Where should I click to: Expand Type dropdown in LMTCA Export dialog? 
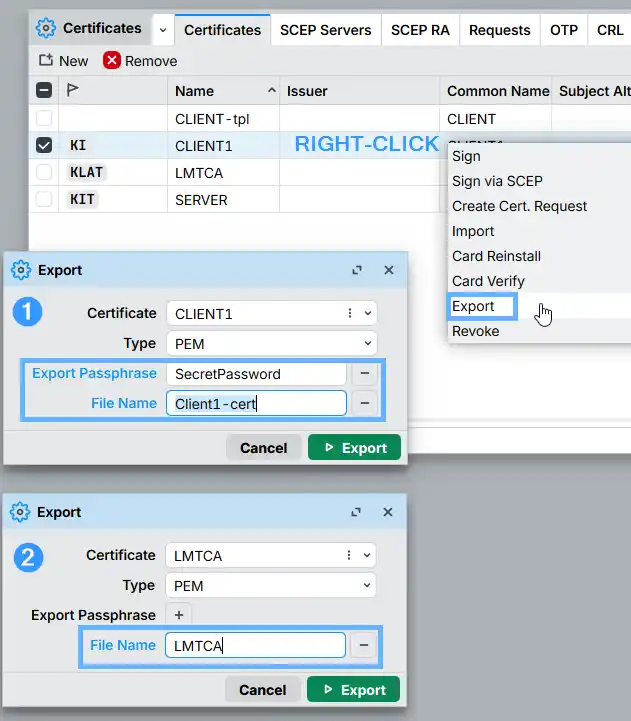pyautogui.click(x=367, y=585)
